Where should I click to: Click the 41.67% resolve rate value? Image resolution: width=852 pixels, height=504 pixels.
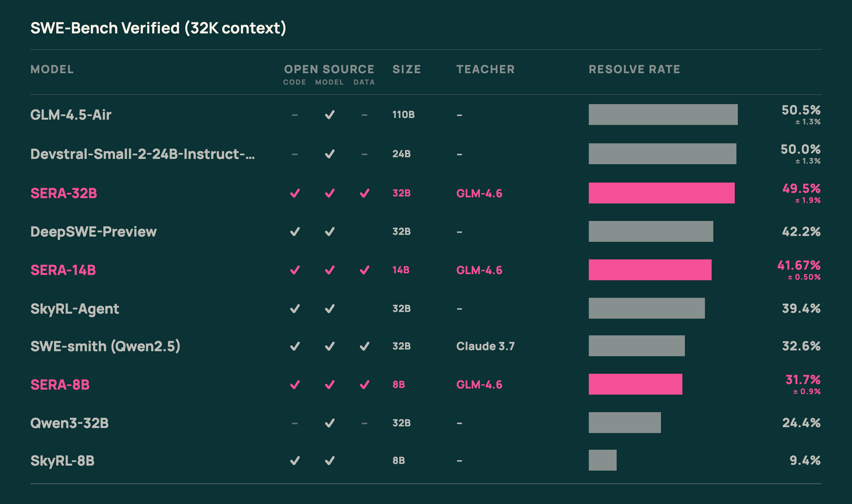point(799,265)
